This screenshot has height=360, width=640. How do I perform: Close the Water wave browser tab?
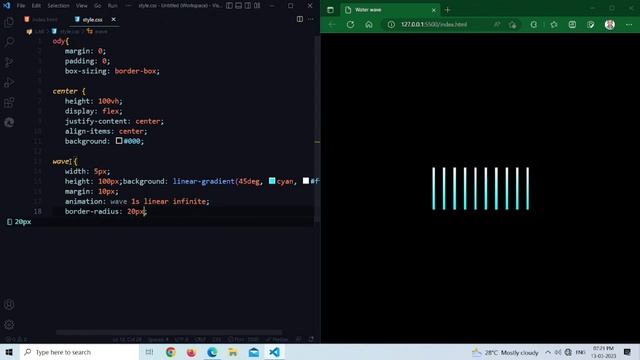pos(433,10)
